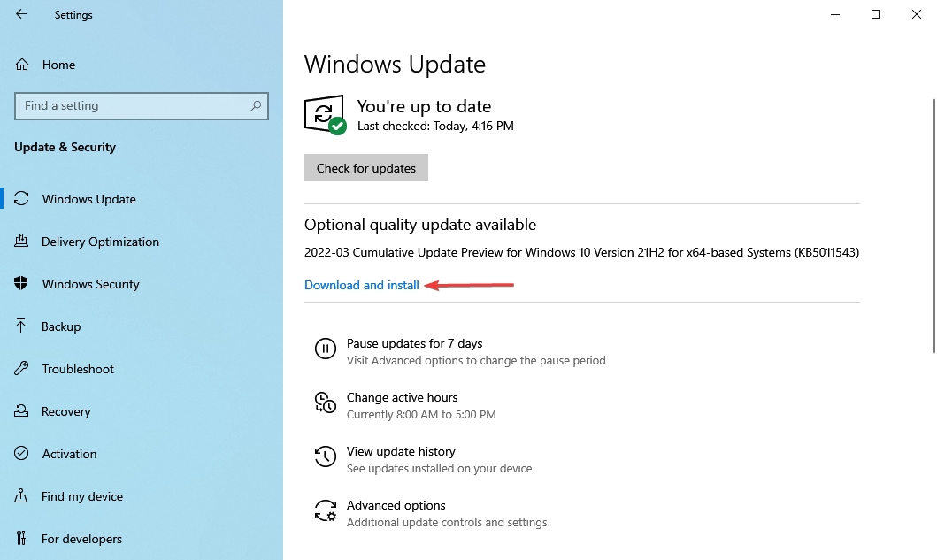937x560 pixels.
Task: Open the Troubleshoot section
Action: point(78,369)
